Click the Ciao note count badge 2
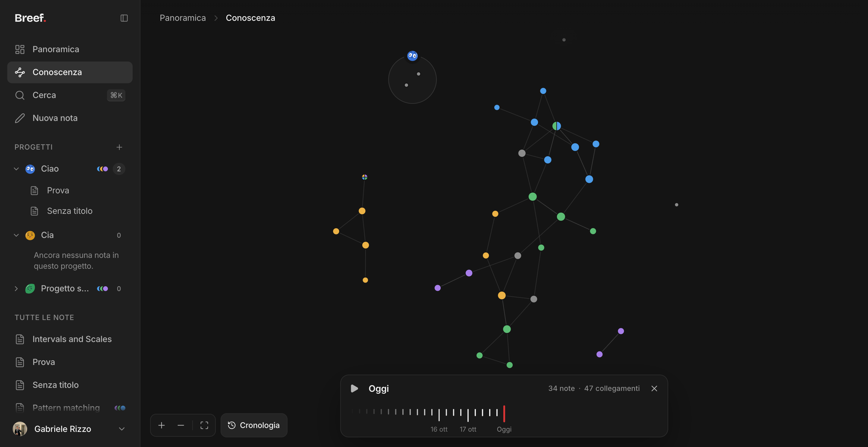This screenshot has width=868, height=447. coord(119,169)
